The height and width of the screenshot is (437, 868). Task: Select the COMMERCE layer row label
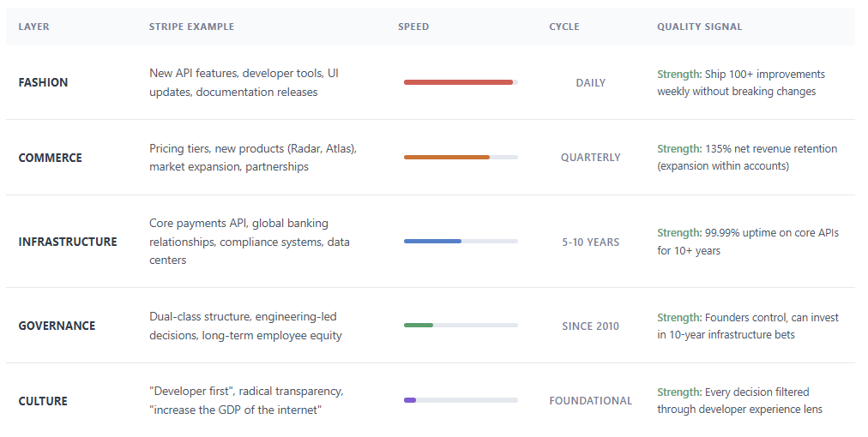coord(51,158)
